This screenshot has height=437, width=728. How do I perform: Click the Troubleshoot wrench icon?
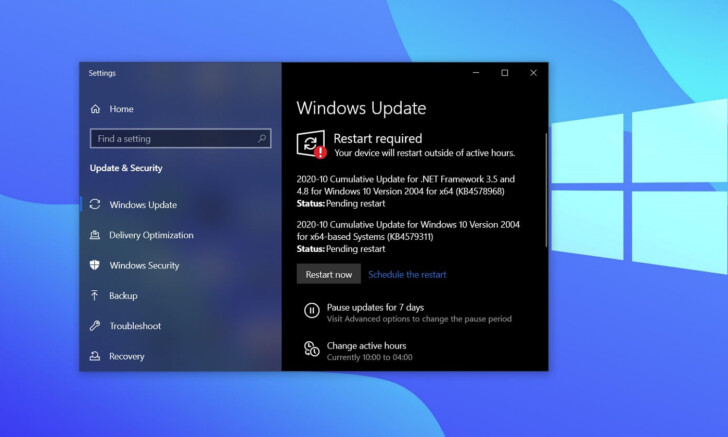[95, 326]
